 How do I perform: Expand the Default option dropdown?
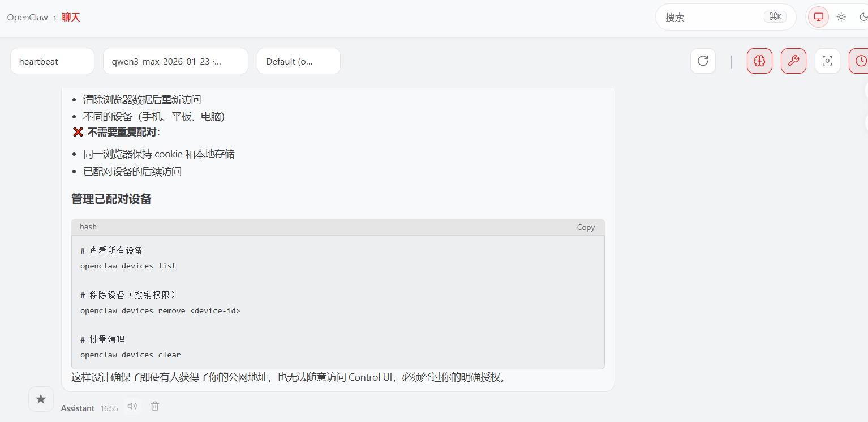[298, 61]
